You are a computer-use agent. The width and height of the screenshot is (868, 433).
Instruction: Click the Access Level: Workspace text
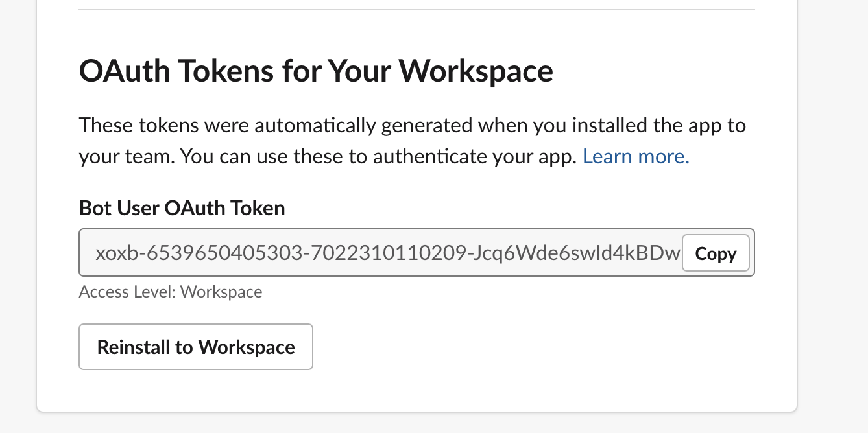click(170, 292)
